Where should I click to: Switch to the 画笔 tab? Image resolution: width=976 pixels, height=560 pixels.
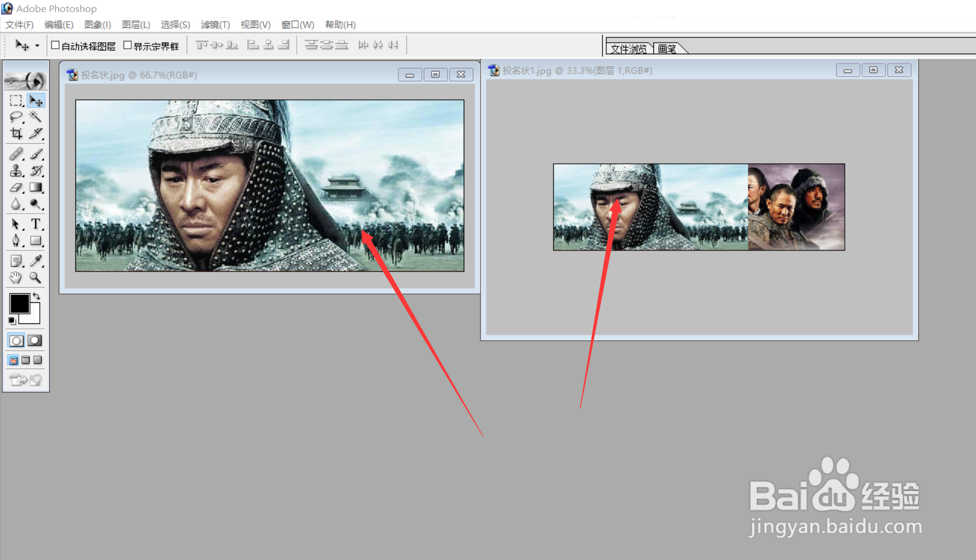[667, 49]
